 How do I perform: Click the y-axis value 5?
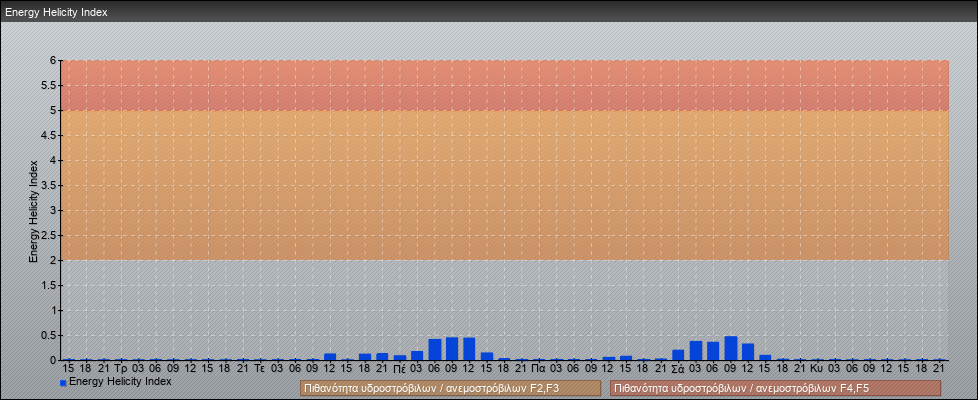coord(54,110)
